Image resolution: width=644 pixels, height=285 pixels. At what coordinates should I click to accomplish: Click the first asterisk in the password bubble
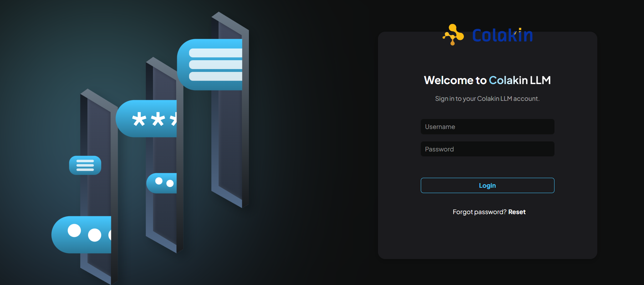pos(139,119)
